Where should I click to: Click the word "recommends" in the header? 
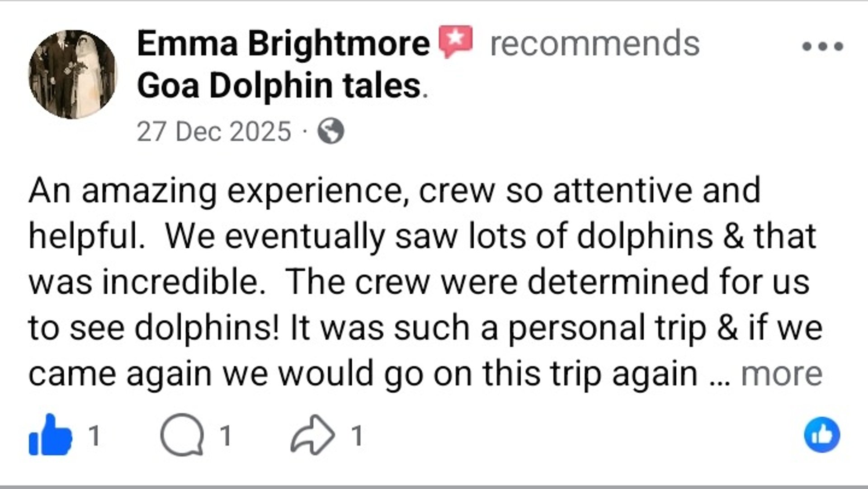point(594,44)
